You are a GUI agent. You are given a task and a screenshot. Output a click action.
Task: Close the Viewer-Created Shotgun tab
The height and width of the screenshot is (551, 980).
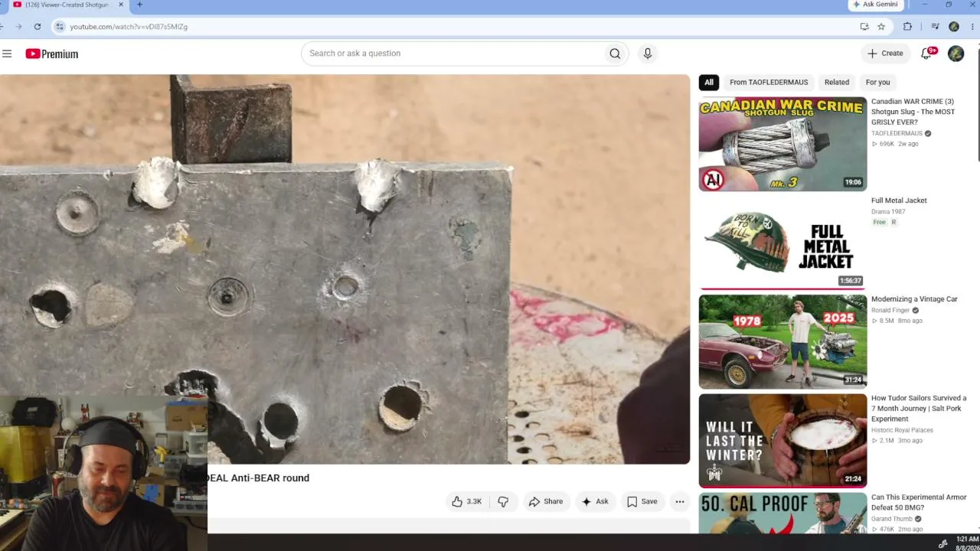tap(120, 5)
